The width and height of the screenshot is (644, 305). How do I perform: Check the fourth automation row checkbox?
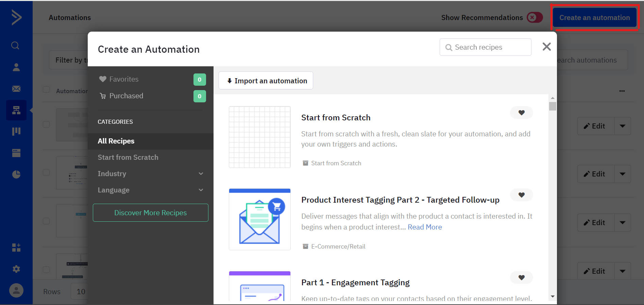[46, 270]
